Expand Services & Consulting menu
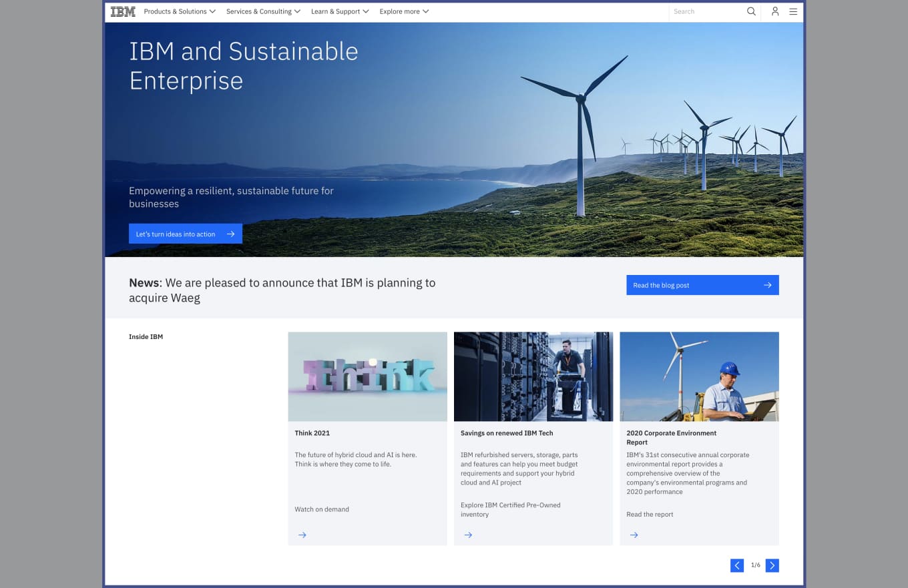The height and width of the screenshot is (588, 908). (x=263, y=11)
